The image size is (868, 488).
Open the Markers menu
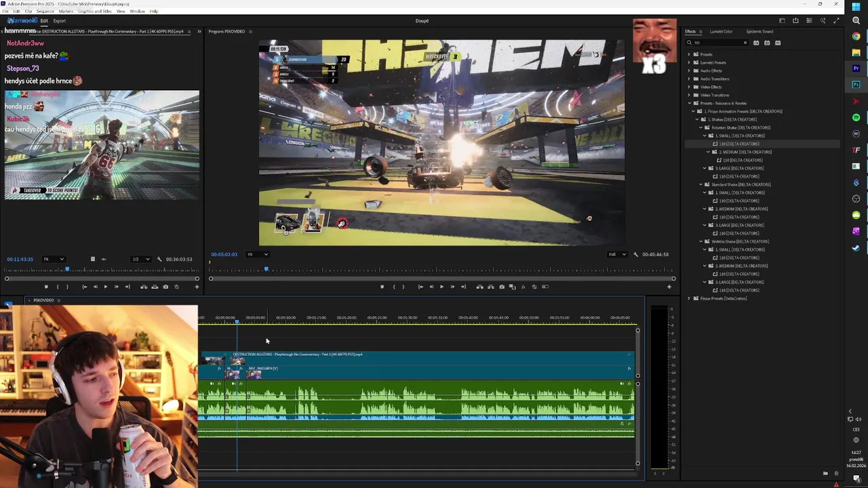(66, 12)
